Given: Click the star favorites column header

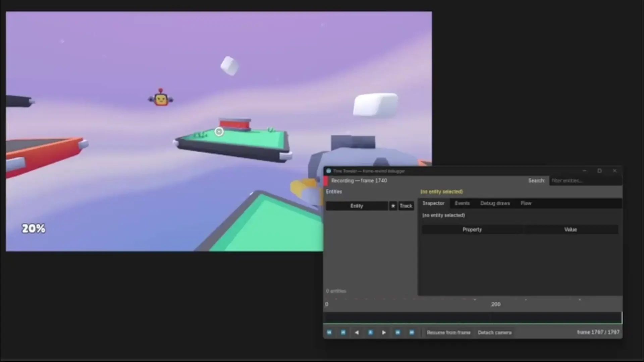Looking at the screenshot, I should pos(393,206).
